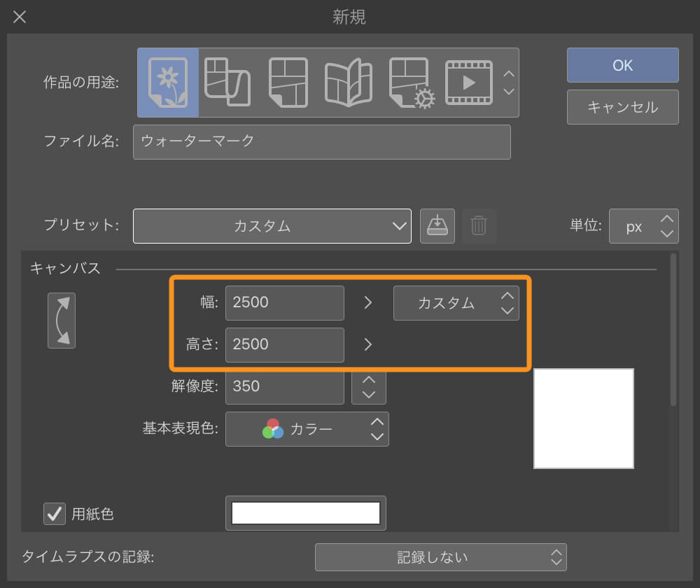Select the Fanzine printing project type icon
The height and width of the screenshot is (588, 700).
pos(348,82)
